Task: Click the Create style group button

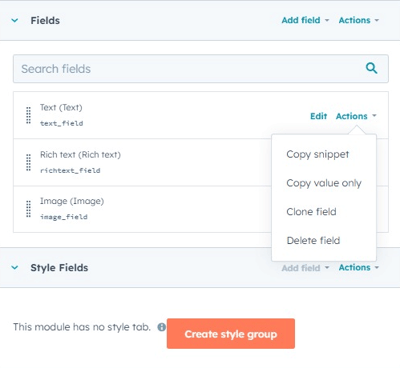Action: 231,334
